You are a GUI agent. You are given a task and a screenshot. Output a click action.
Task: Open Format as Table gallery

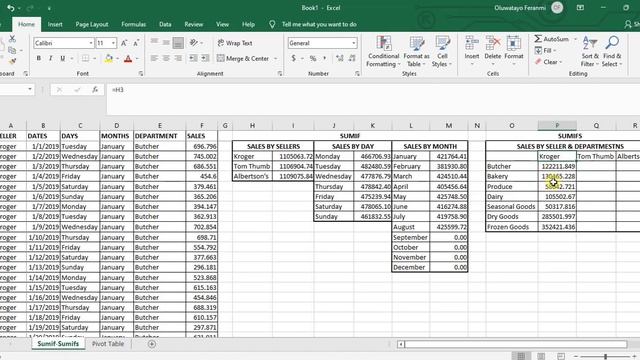(416, 51)
